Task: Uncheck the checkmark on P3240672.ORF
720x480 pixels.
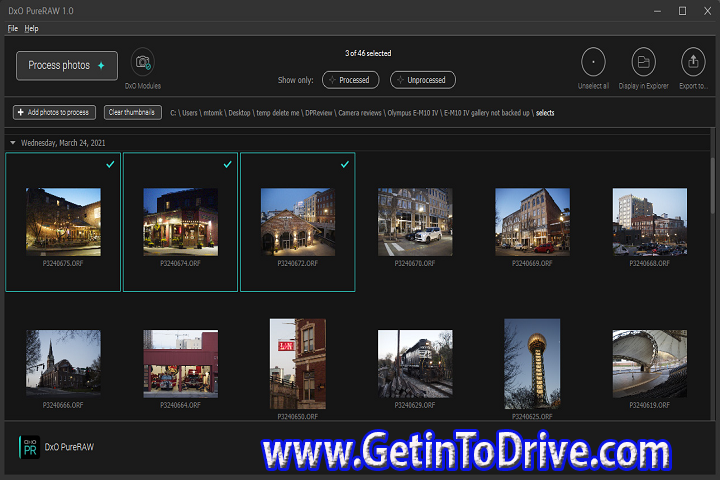Action: point(345,164)
